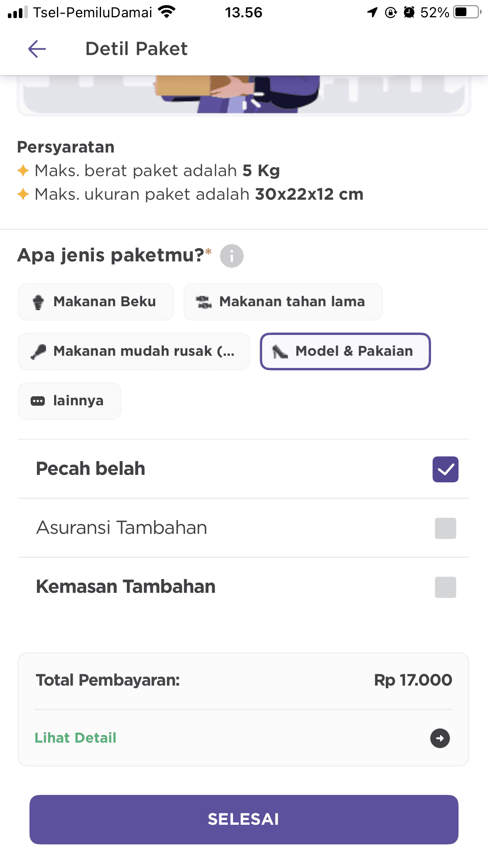
Task: Select the Model & Pakaian chip
Action: coord(345,351)
